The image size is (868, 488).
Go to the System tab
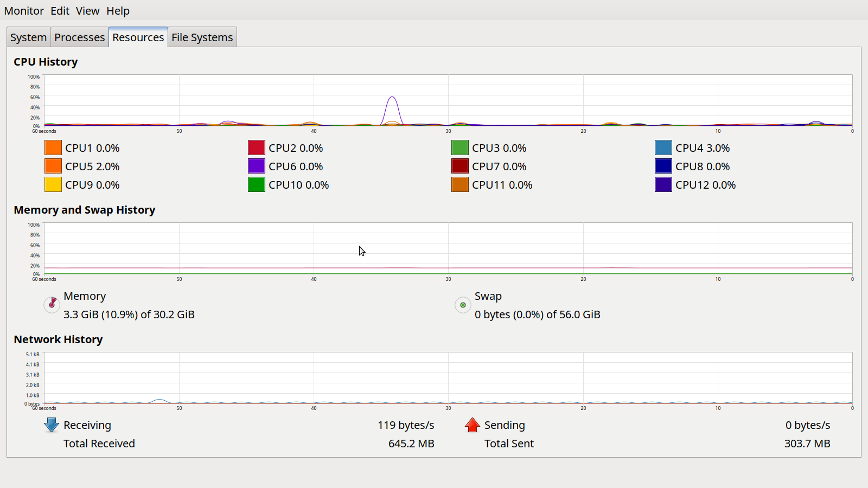pos(28,37)
